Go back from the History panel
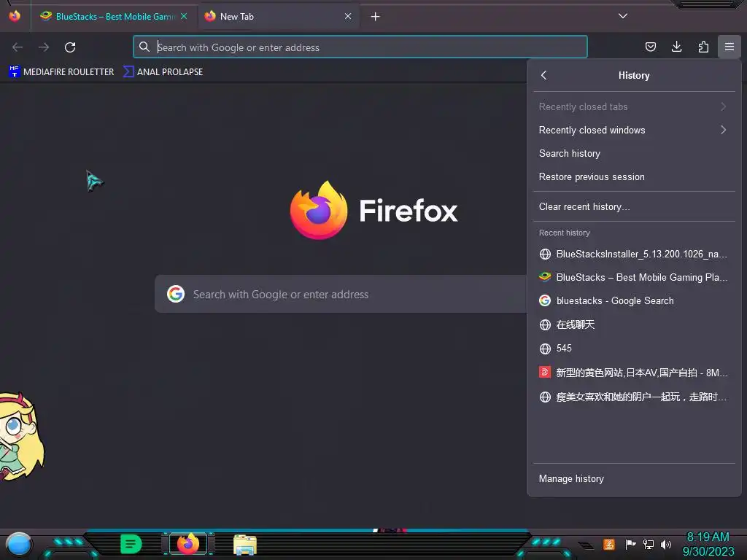The height and width of the screenshot is (560, 747). [x=544, y=75]
